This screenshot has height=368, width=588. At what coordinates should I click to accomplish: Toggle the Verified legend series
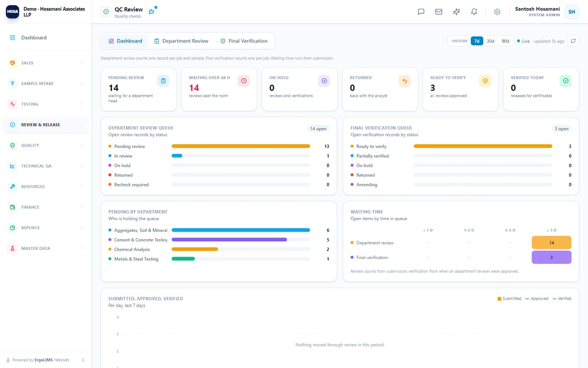562,299
